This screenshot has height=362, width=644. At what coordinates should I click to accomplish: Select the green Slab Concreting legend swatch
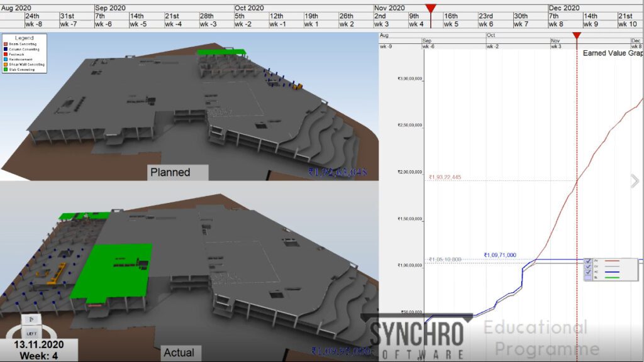point(6,69)
